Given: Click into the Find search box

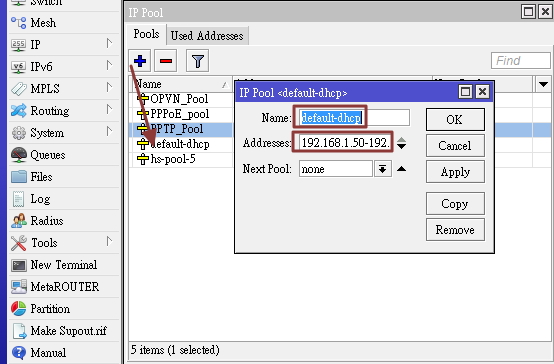Looking at the screenshot, I should (520, 61).
